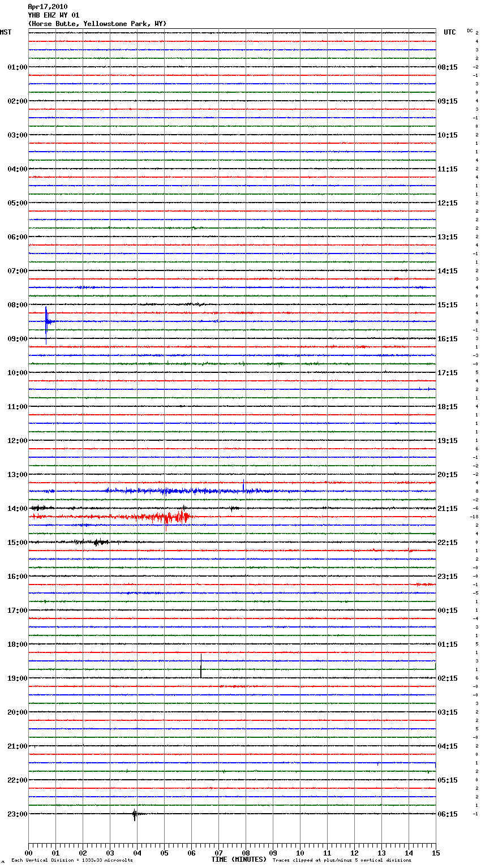Click the 23:15 UTC time label
Screen dimensions: 481x868
click(x=448, y=577)
